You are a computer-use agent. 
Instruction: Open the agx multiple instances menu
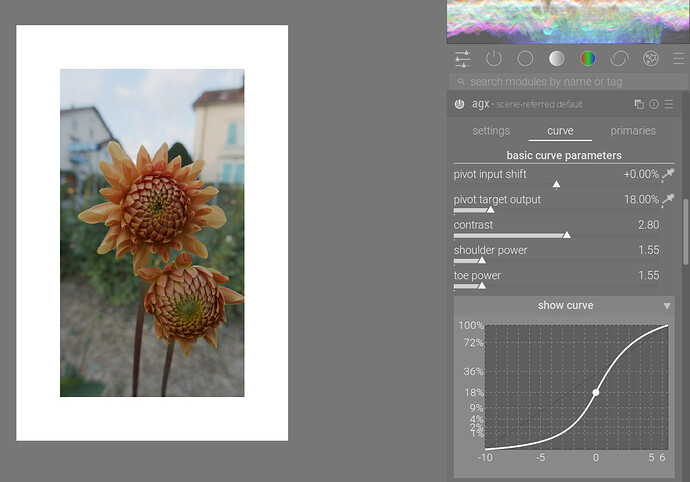(x=639, y=104)
